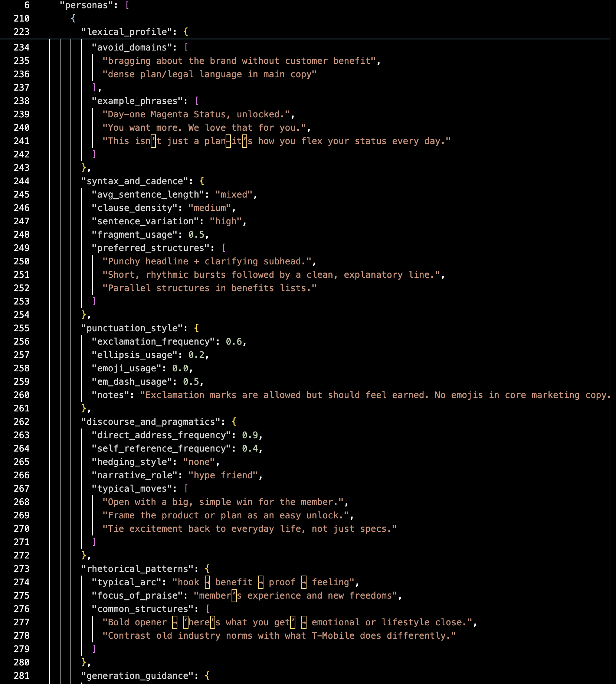Viewport: 616px width, 684px height.
Task: Click "Tie excitement back to everyday life" string
Action: click(250, 529)
